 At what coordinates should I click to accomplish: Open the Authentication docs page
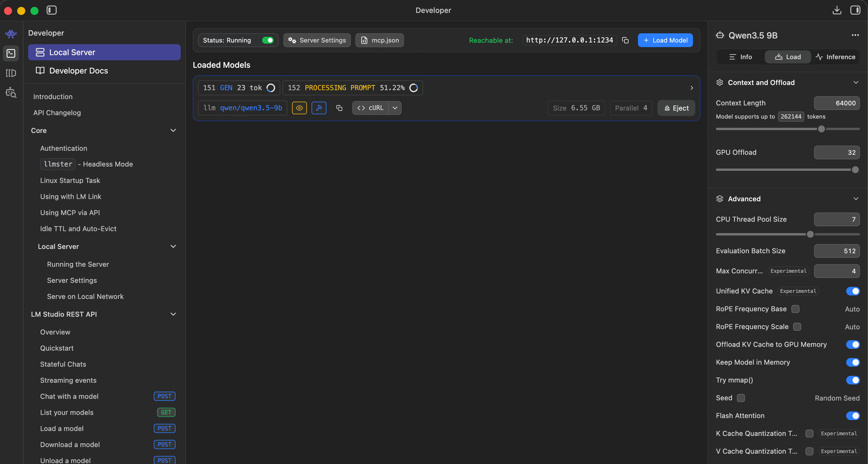coord(64,148)
